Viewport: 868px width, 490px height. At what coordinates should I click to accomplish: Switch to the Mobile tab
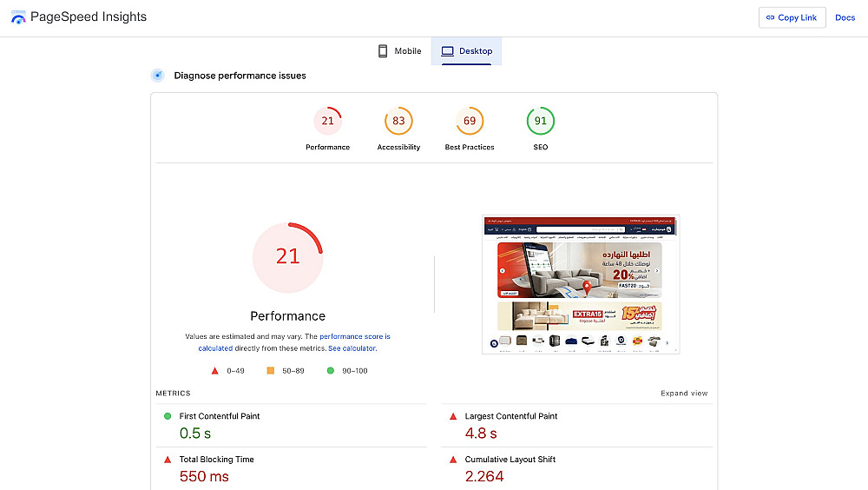pyautogui.click(x=399, y=51)
